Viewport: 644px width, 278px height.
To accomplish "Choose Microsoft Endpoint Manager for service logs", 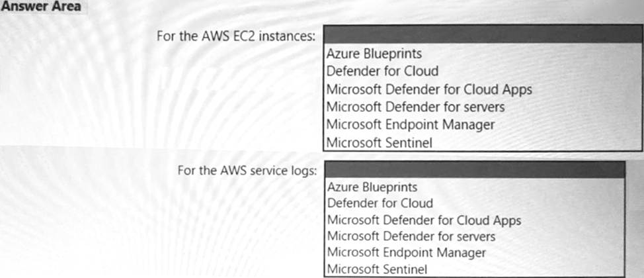I will point(406,252).
